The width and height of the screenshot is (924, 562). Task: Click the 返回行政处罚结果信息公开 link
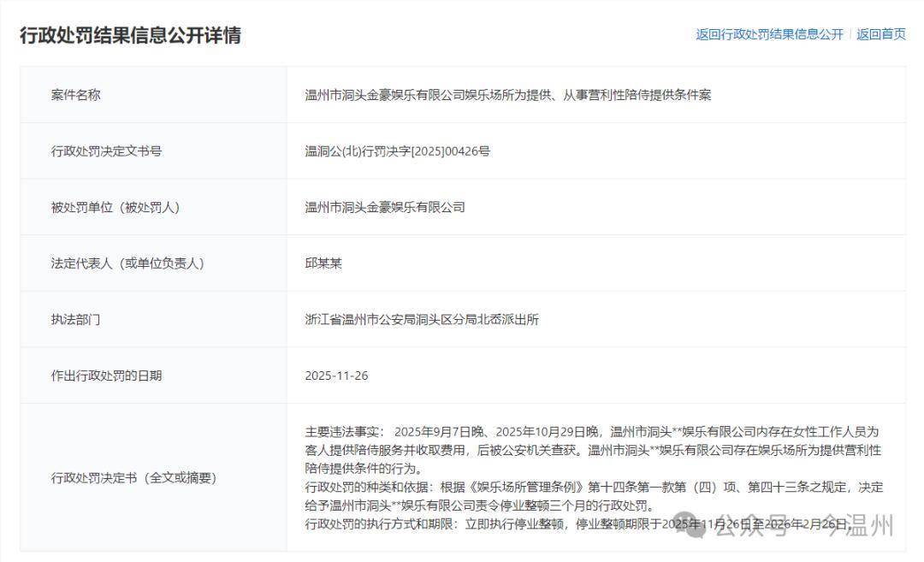[769, 34]
